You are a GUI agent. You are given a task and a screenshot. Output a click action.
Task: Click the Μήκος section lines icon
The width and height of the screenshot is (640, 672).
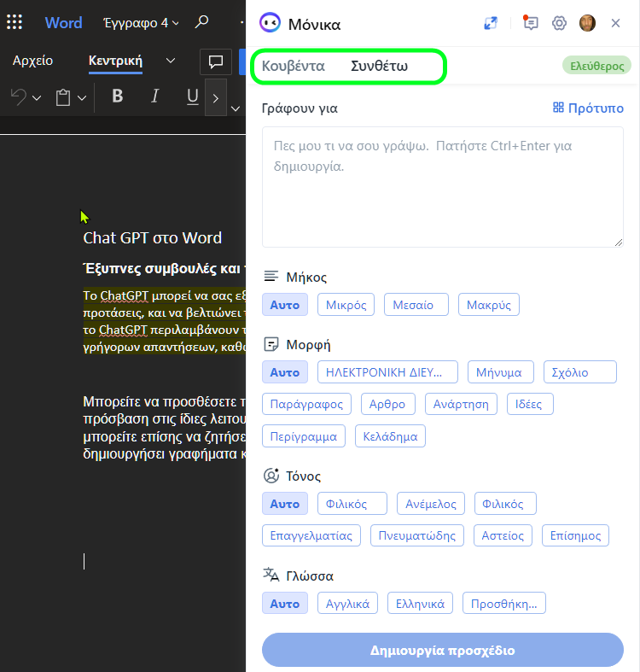(x=271, y=277)
